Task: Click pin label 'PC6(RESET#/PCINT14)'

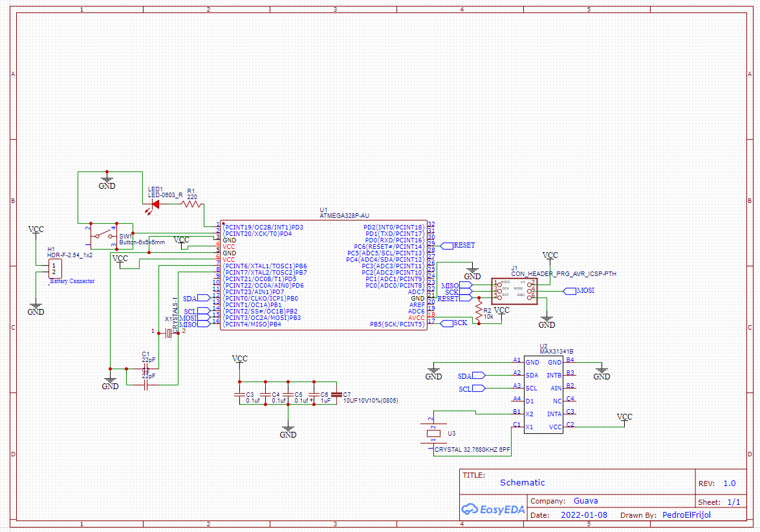Action: (x=389, y=247)
